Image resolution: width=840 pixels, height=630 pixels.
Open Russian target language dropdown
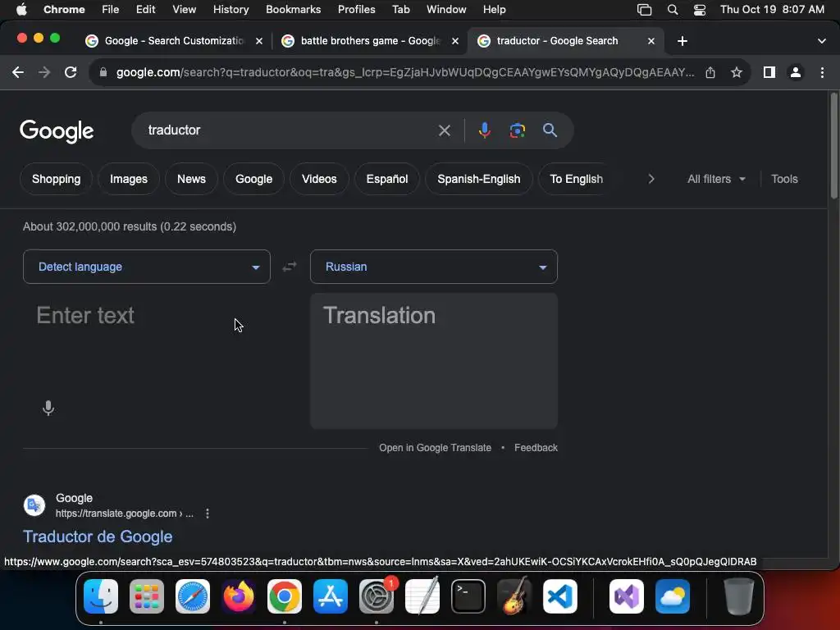pos(433,267)
